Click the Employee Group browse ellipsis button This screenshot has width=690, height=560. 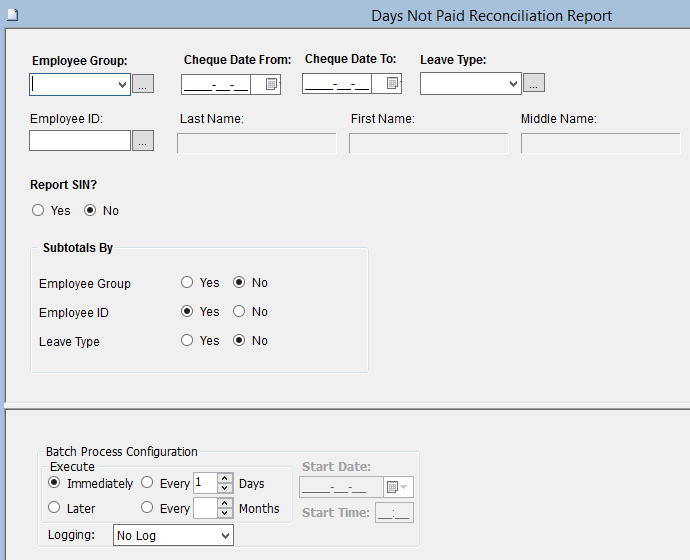(x=143, y=85)
